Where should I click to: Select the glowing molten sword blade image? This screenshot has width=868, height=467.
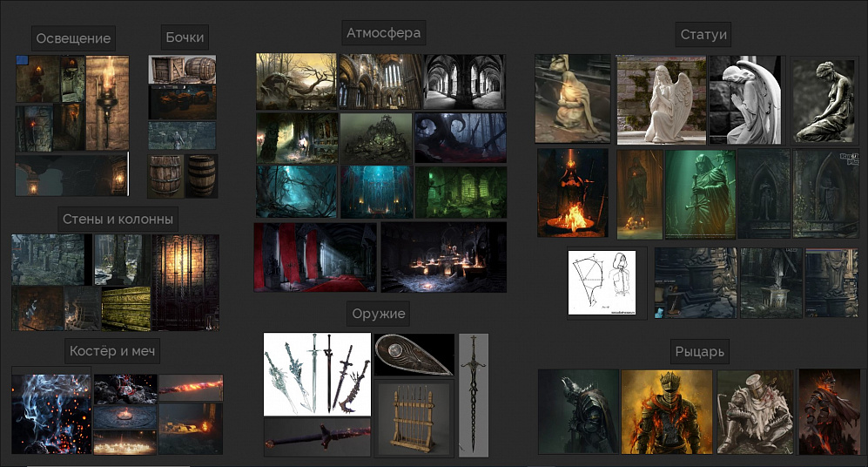[x=191, y=387]
